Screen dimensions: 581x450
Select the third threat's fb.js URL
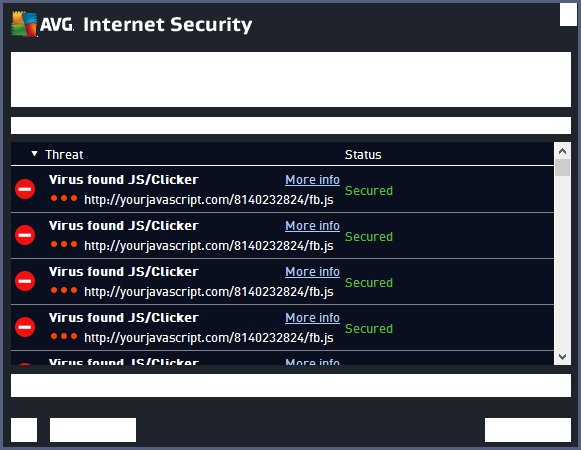[209, 292]
